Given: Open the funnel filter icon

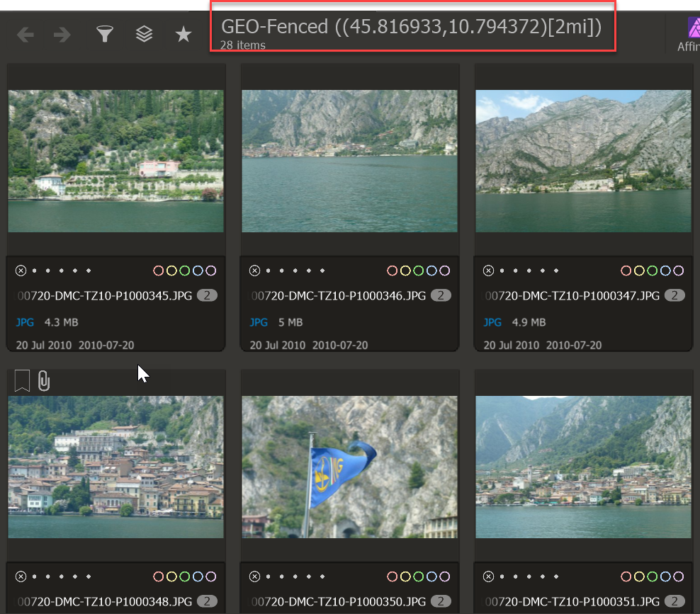Looking at the screenshot, I should coord(105,34).
